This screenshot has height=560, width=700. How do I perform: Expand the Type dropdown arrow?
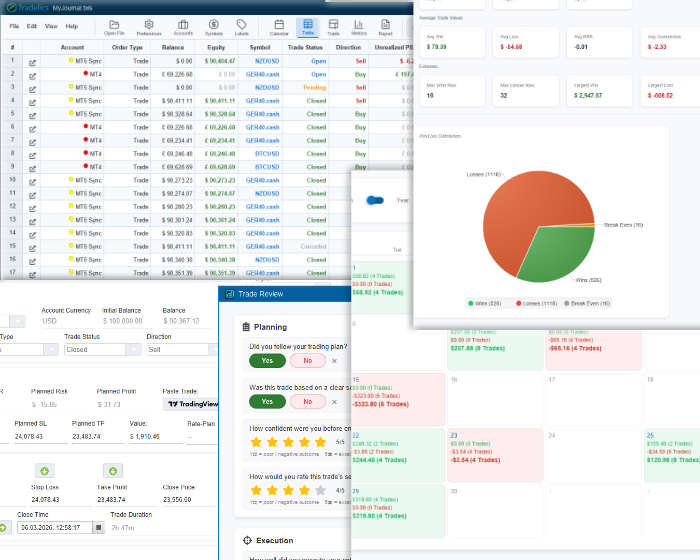tap(51, 349)
